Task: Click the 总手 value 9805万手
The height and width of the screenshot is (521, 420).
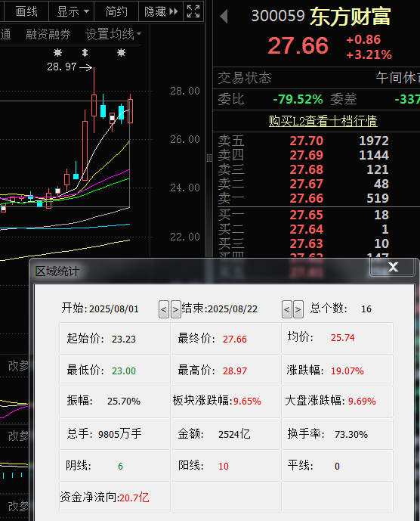Action: [119, 433]
